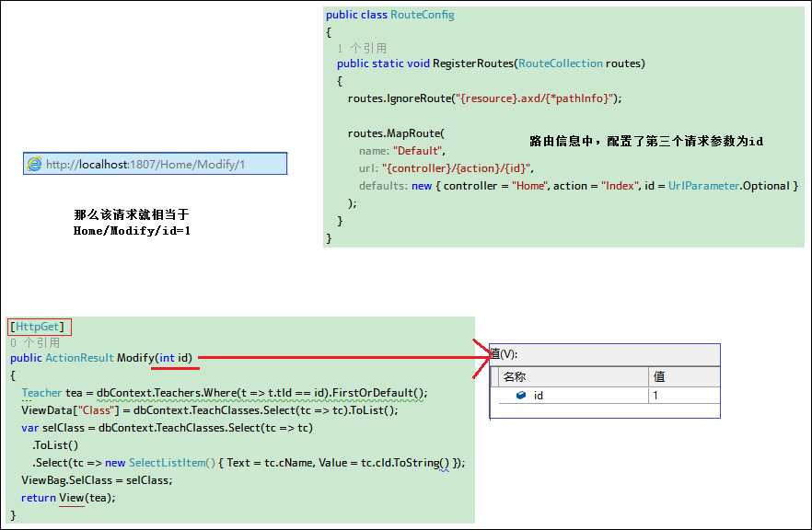812x530 pixels.
Task: Click UrlParameter in the defaults line
Action: (x=703, y=186)
